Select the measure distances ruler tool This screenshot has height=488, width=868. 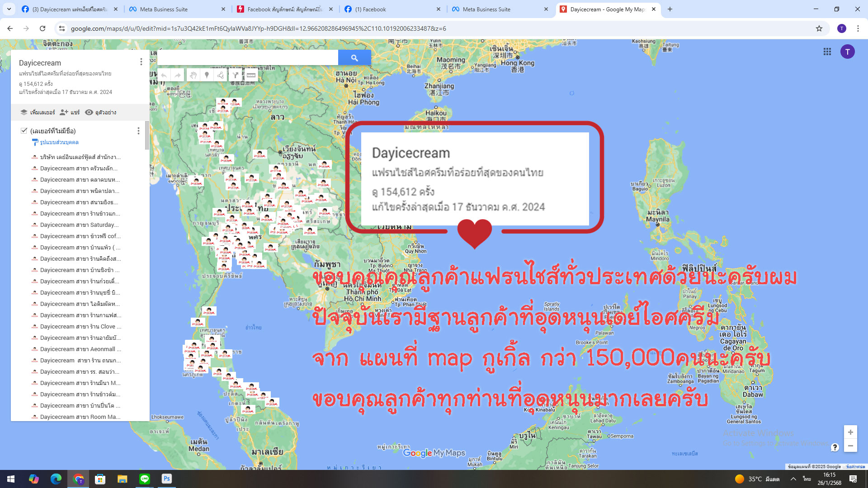[251, 75]
